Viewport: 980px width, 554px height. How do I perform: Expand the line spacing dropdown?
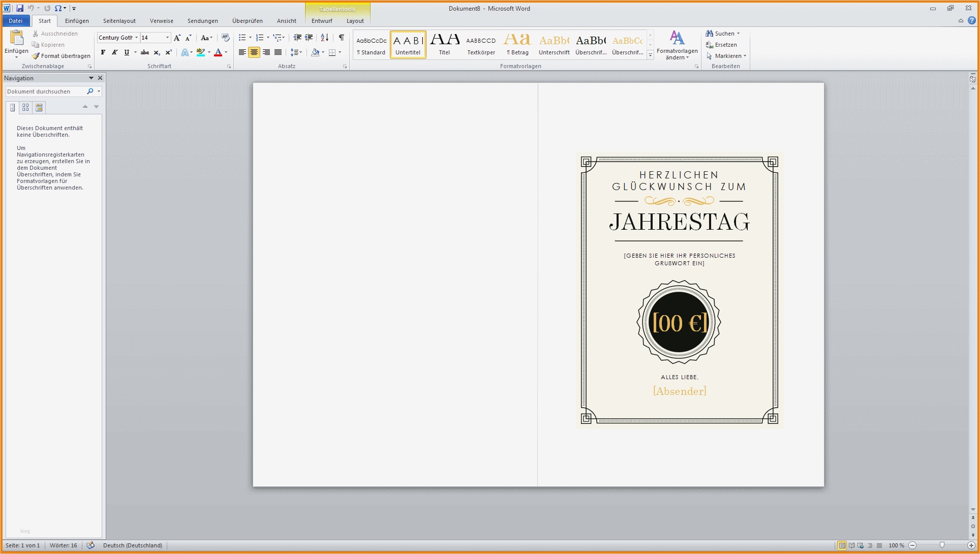tap(301, 52)
